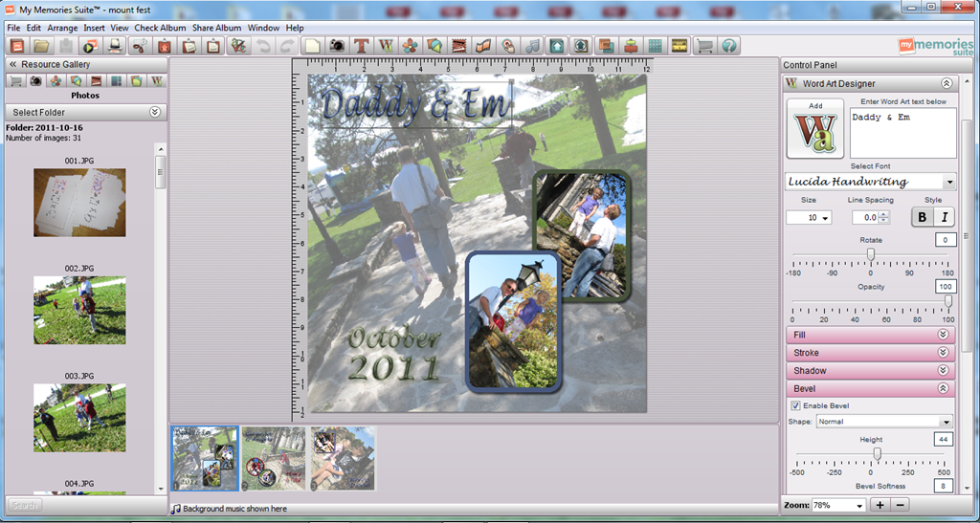Open the Resource Gallery Word Art tab

[156, 81]
